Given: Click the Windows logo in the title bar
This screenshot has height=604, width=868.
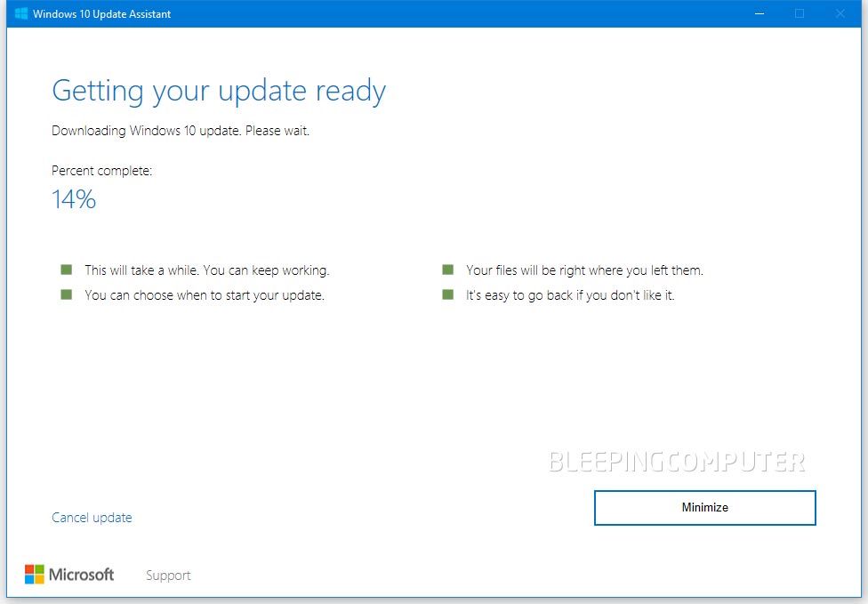Looking at the screenshot, I should point(21,13).
